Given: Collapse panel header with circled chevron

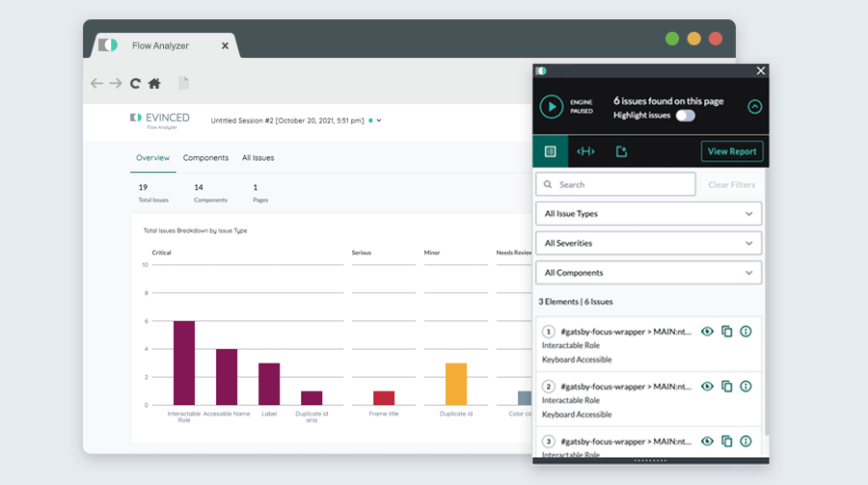Looking at the screenshot, I should (x=754, y=107).
